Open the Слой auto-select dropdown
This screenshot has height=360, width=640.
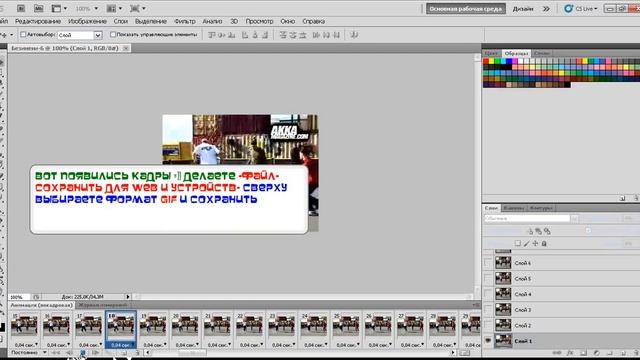coord(80,35)
